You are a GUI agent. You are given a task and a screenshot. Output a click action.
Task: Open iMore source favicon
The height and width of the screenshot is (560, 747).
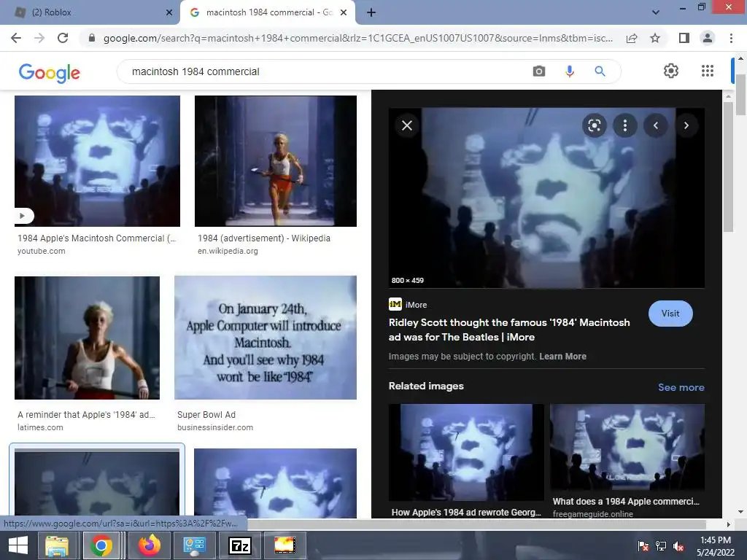tap(395, 304)
